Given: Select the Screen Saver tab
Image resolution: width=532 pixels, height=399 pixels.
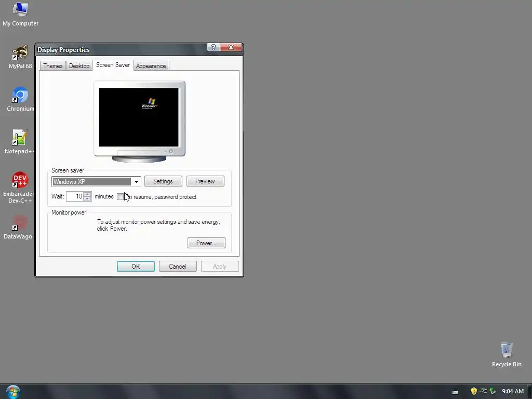Looking at the screenshot, I should coord(113,65).
